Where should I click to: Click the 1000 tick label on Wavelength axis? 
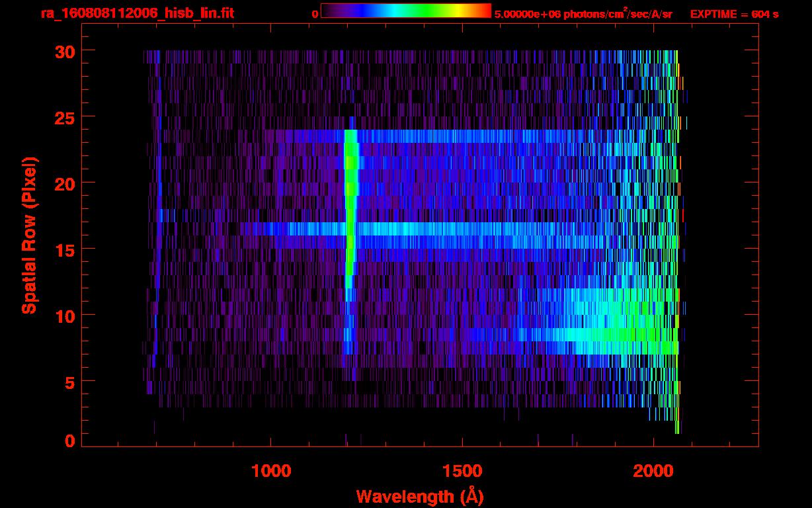(x=271, y=470)
